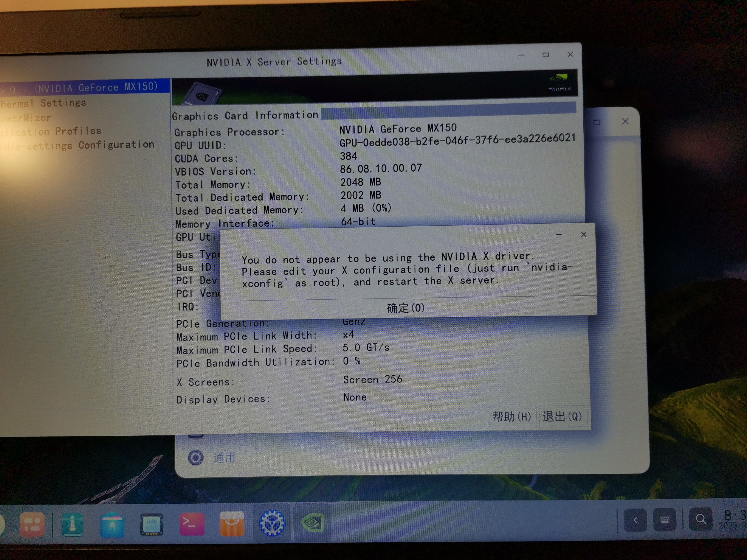This screenshot has height=560, width=747.
Task: Open the terminal icon in the dock
Action: [x=191, y=524]
